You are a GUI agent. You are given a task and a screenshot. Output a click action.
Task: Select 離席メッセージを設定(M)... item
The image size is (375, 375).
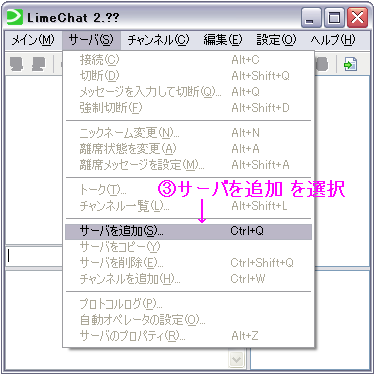click(x=188, y=165)
